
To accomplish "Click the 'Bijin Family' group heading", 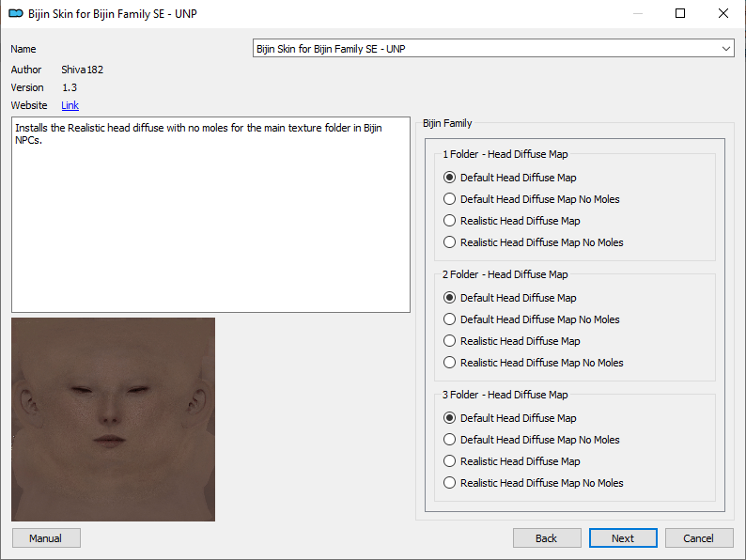I will pyautogui.click(x=447, y=123).
